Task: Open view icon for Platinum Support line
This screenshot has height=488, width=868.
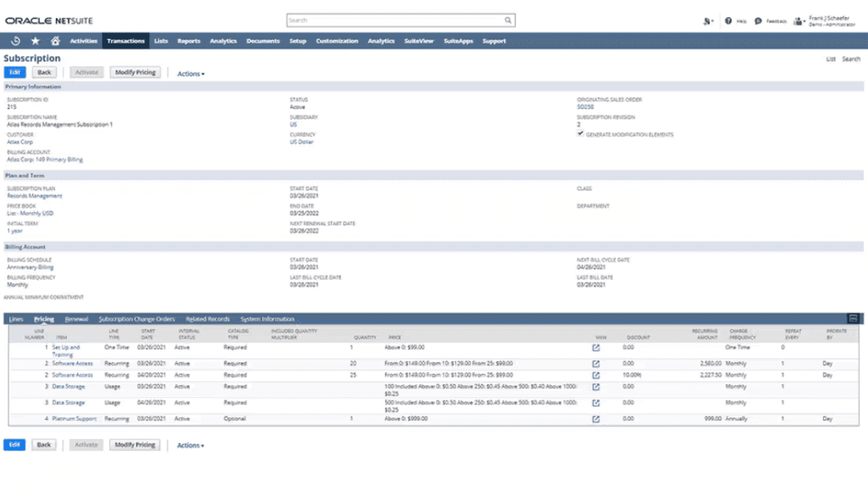Action: pyautogui.click(x=596, y=419)
